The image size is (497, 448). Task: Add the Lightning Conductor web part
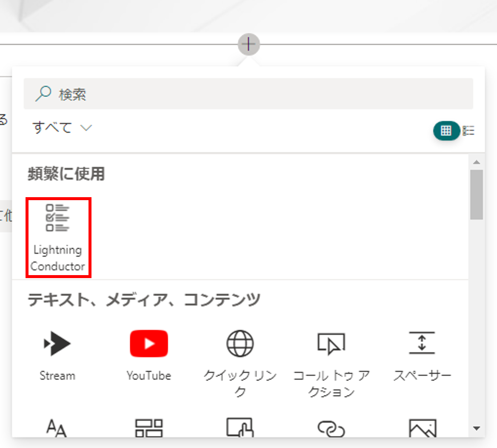tap(58, 237)
